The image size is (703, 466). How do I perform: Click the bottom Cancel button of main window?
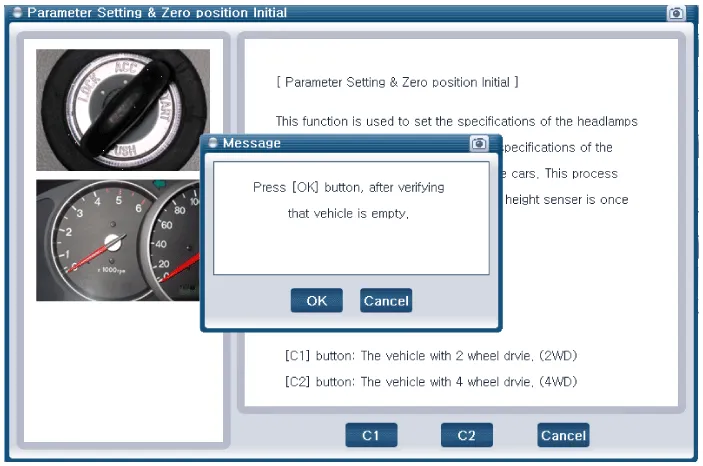562,435
